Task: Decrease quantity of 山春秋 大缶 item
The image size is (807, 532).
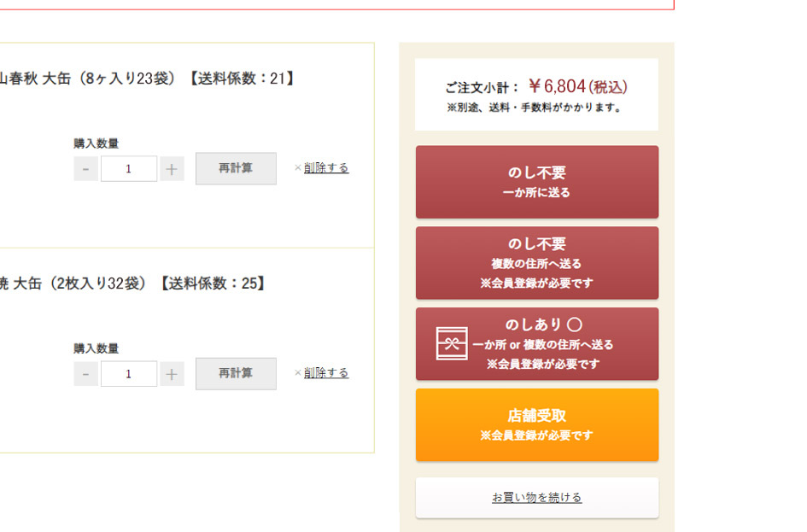Action: [x=85, y=169]
